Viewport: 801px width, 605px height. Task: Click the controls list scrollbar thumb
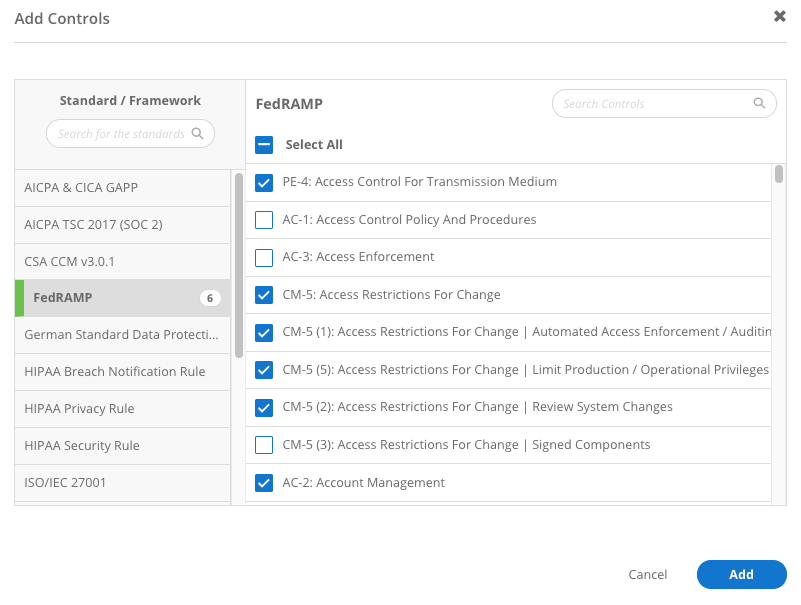779,175
